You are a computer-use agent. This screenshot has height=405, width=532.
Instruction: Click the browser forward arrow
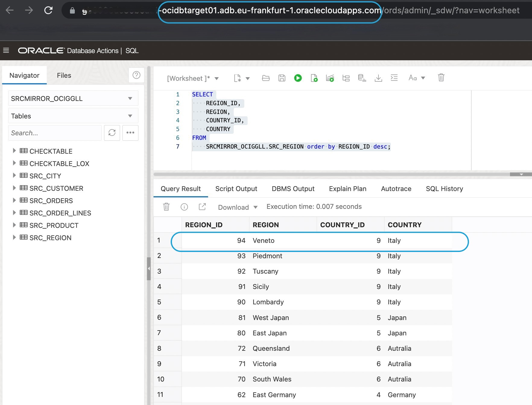[29, 11]
